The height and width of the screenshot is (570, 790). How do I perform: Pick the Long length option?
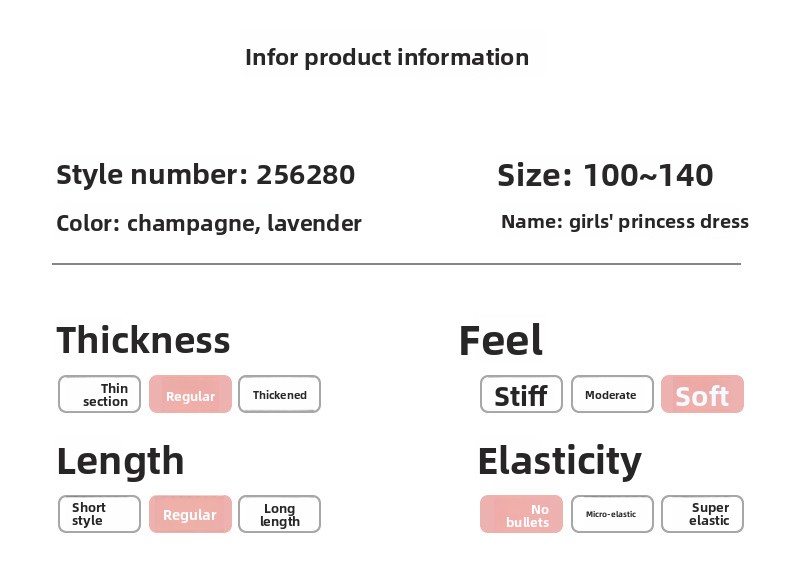[279, 514]
